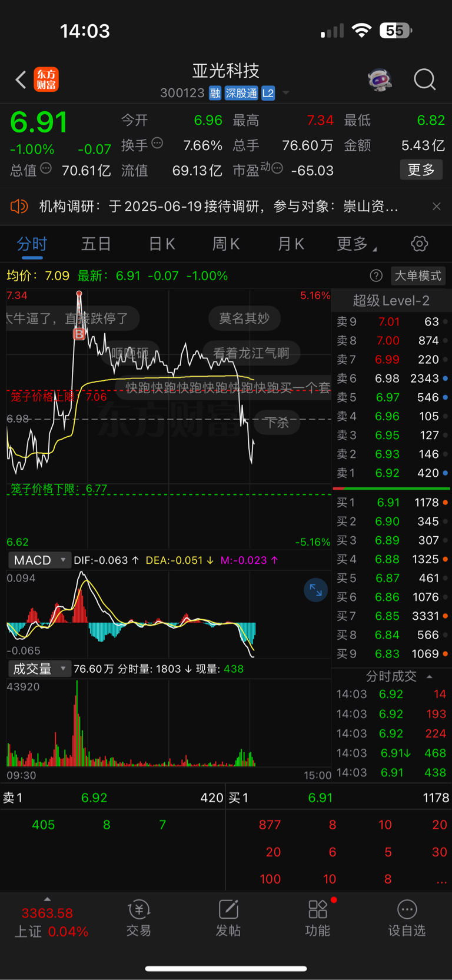The image size is (452, 980).
Task: Switch to the 周K tab
Action: click(x=226, y=244)
